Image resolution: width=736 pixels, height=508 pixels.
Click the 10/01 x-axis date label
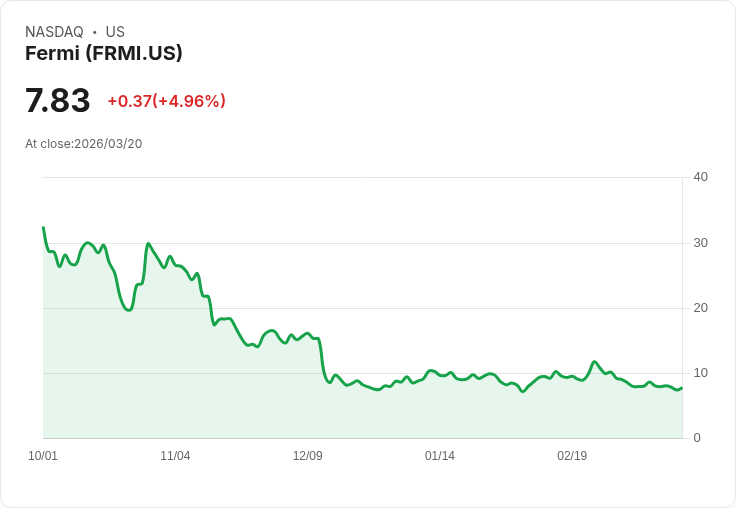coord(43,456)
